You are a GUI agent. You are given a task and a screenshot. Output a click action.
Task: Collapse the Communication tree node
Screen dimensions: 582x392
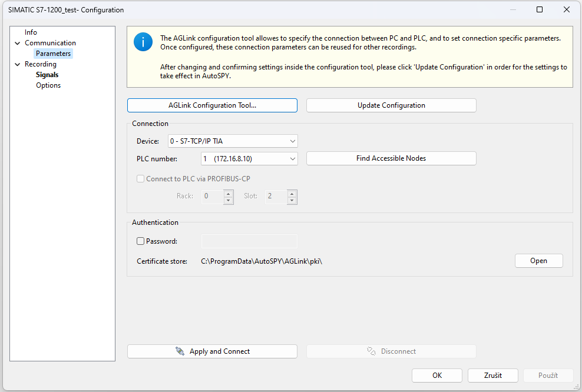(x=18, y=43)
